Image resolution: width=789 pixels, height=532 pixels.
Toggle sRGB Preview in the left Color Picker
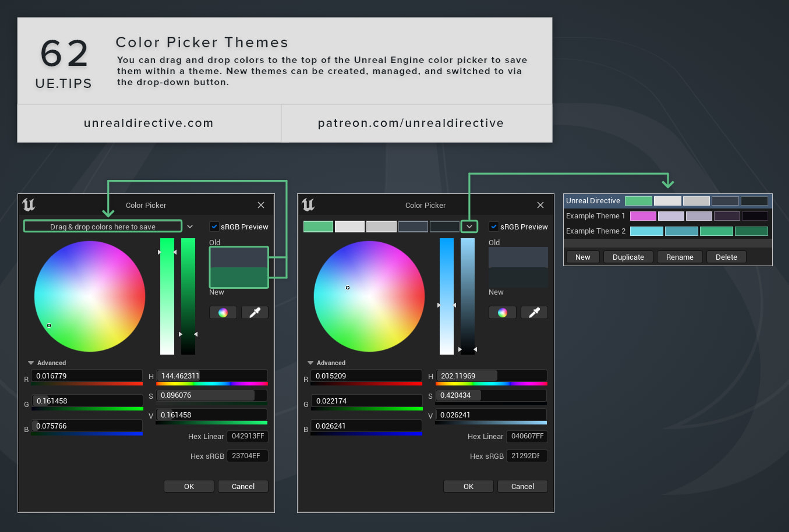pos(214,227)
